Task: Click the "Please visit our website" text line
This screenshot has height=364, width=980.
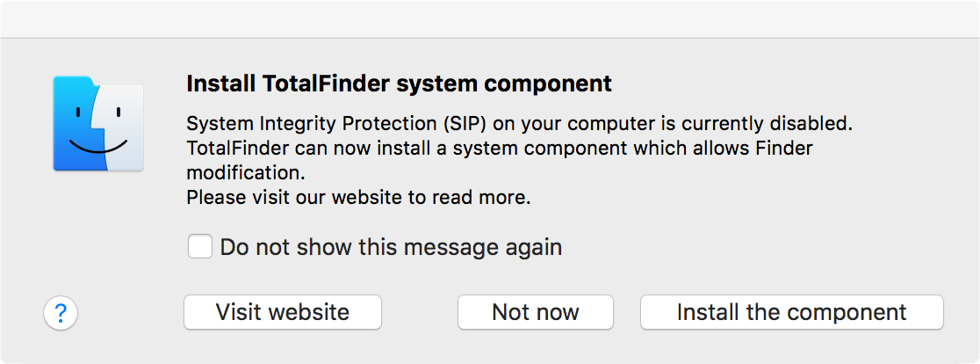Action: (358, 198)
